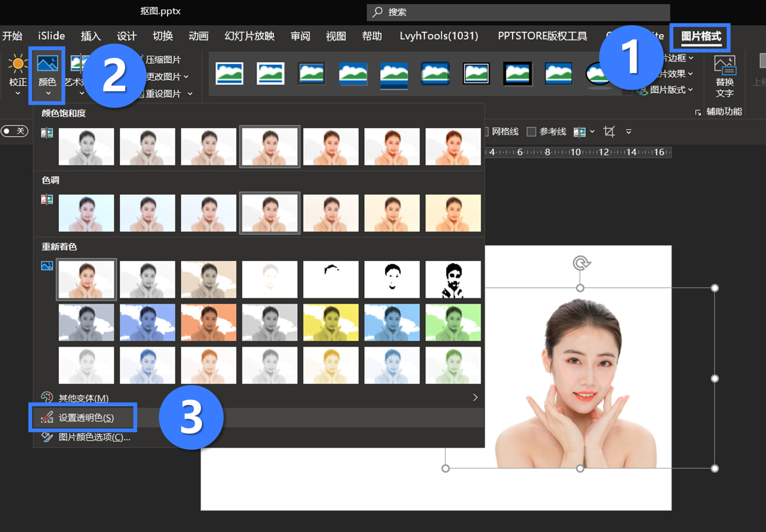Open the 动画 tab
The width and height of the screenshot is (766, 532).
coord(199,36)
